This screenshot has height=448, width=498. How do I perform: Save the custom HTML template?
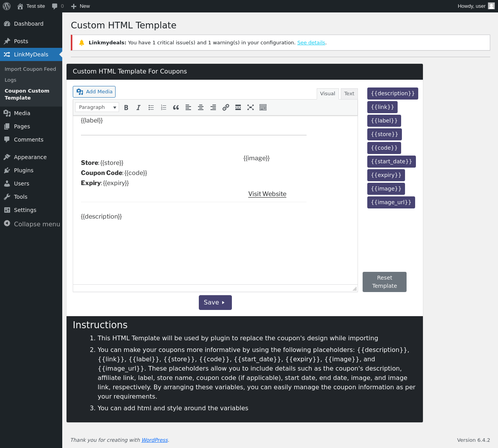[215, 303]
